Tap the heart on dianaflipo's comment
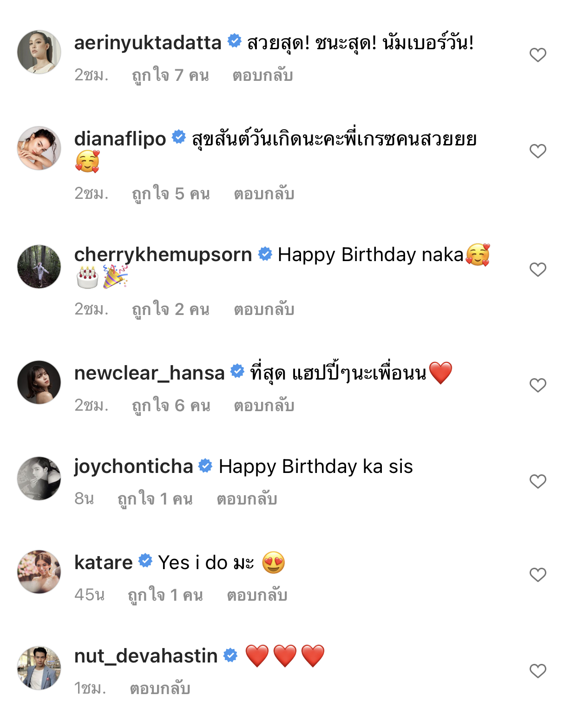The image size is (577, 728). (538, 151)
